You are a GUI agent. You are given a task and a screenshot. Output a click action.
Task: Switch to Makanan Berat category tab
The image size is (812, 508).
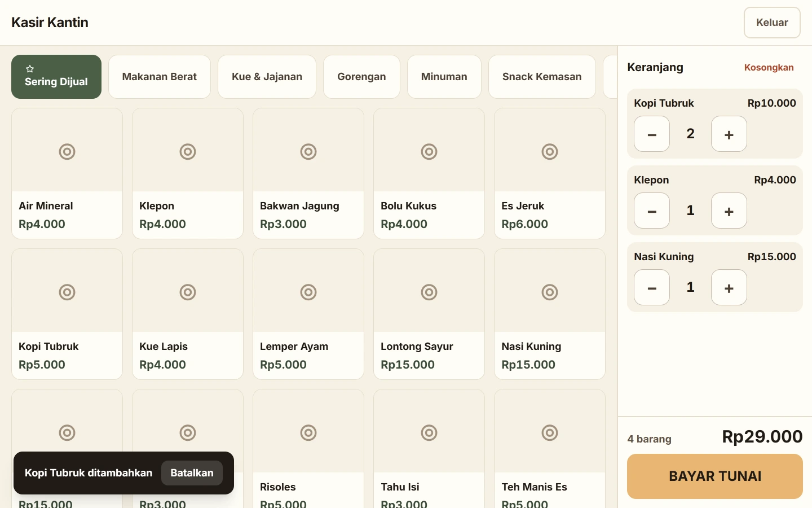[160, 77]
